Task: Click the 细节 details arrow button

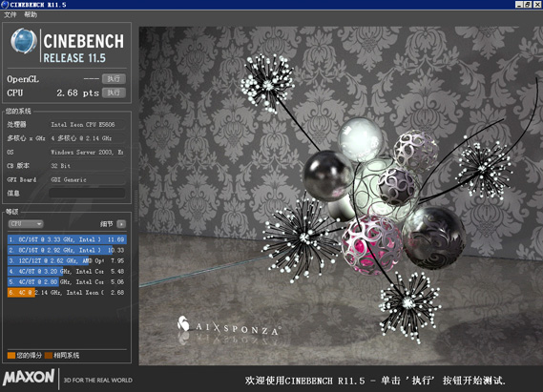Action: click(121, 224)
